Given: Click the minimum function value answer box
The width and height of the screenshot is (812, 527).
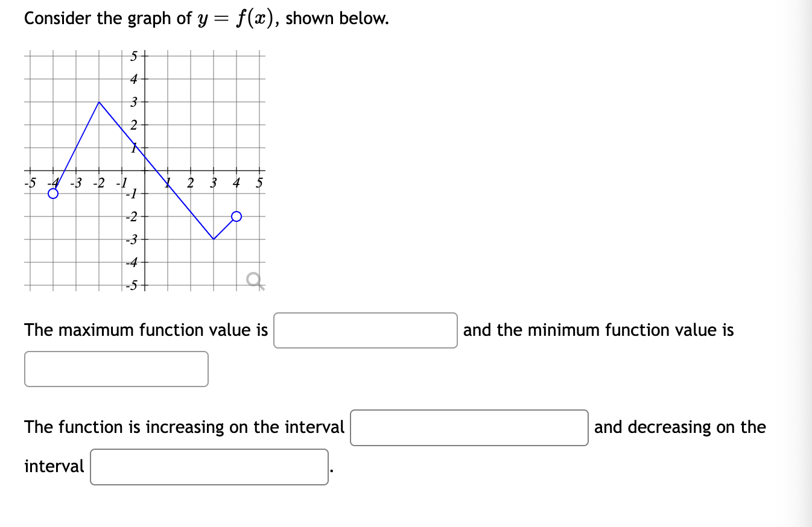Looking at the screenshot, I should click(116, 368).
